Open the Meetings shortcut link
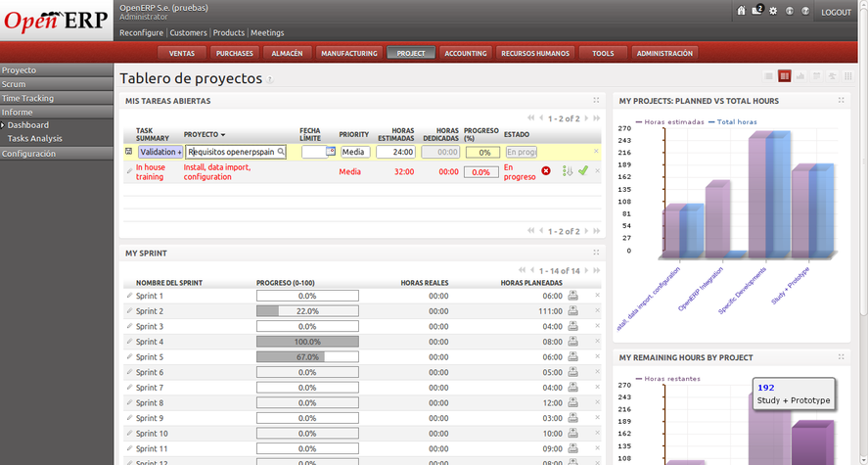 pyautogui.click(x=267, y=32)
